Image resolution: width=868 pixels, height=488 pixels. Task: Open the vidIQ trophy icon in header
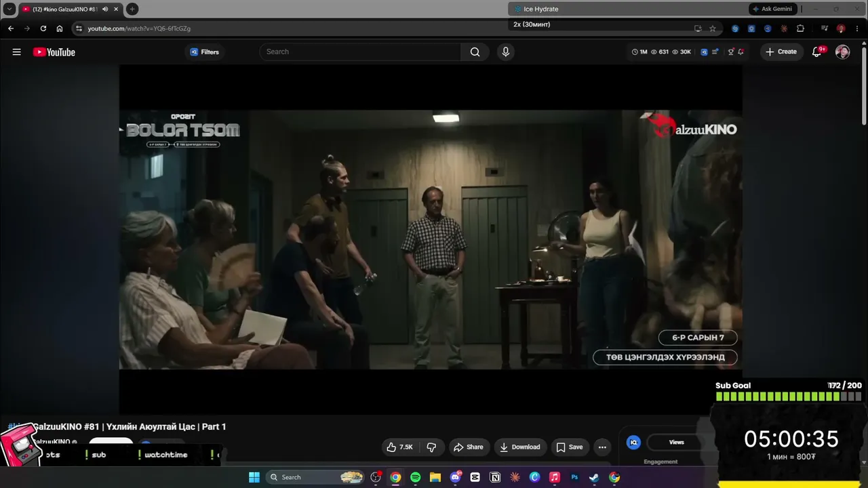(x=730, y=52)
